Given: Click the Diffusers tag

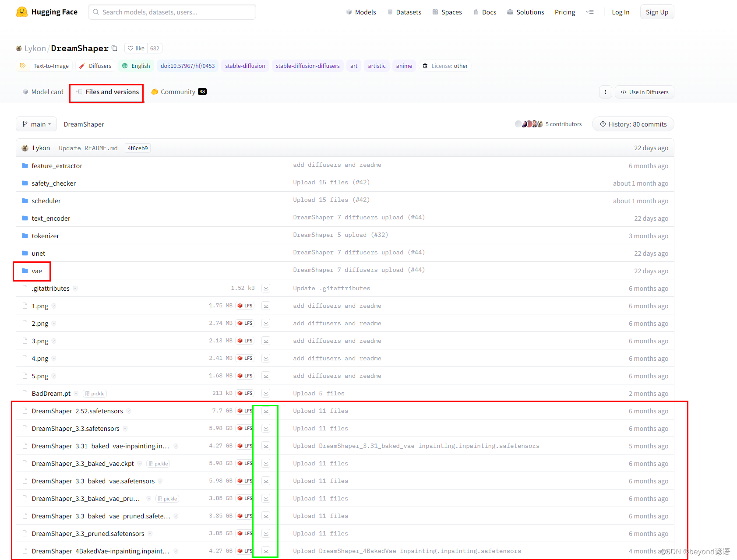Looking at the screenshot, I should point(95,66).
